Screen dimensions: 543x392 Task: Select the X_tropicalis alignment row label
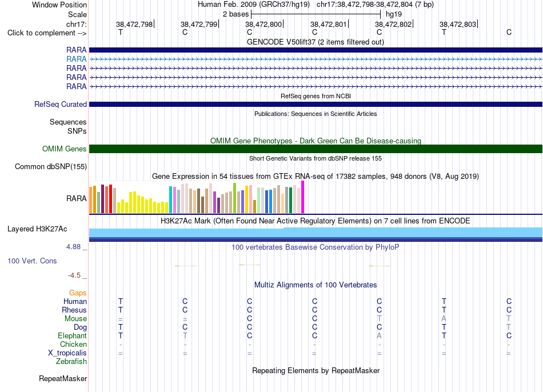click(x=67, y=353)
